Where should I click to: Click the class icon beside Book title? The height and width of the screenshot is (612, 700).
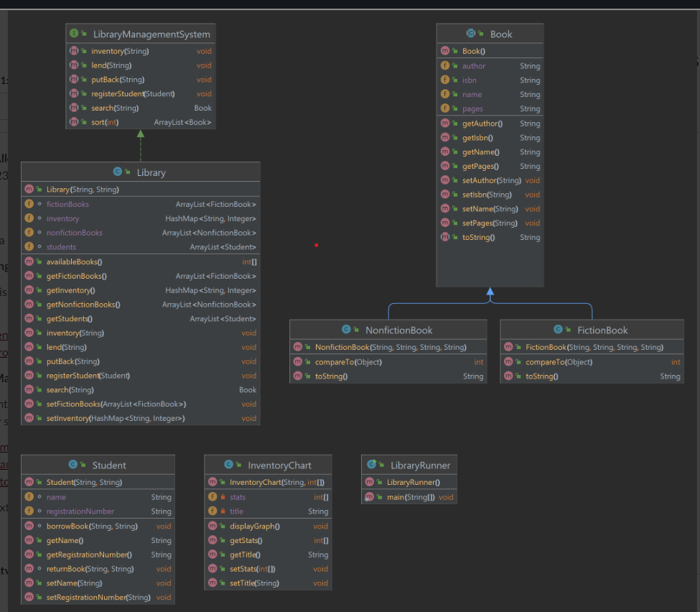pyautogui.click(x=470, y=34)
